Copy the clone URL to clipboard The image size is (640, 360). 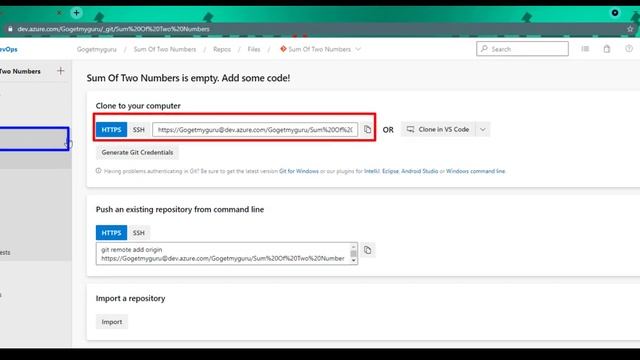pos(367,129)
